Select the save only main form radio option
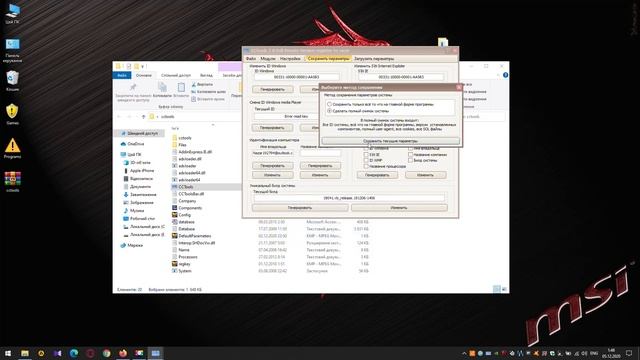Image resolution: width=640 pixels, height=360 pixels. [x=329, y=104]
